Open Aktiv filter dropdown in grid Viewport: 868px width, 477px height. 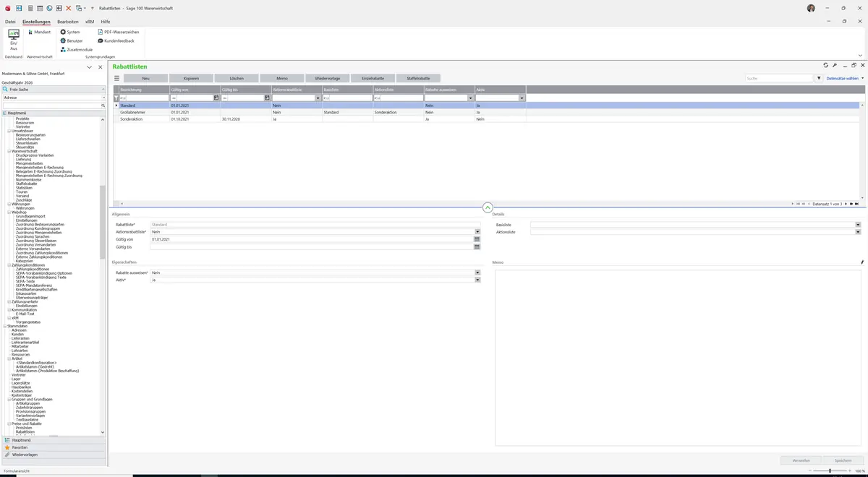[x=522, y=98]
